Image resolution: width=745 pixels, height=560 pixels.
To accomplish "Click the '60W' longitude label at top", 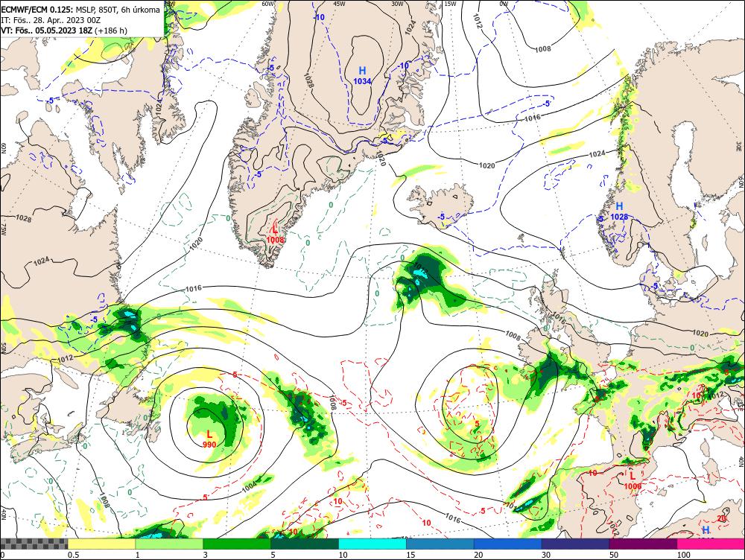I will [268, 4].
